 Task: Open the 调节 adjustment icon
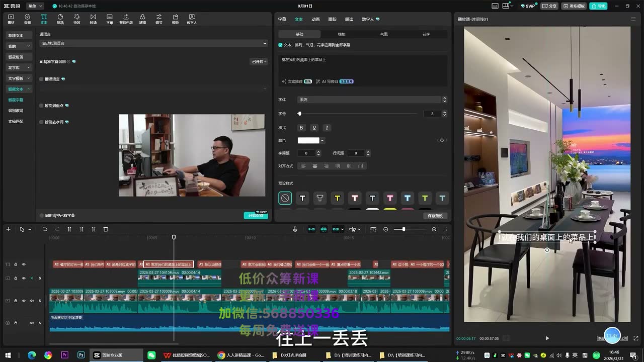159,19
